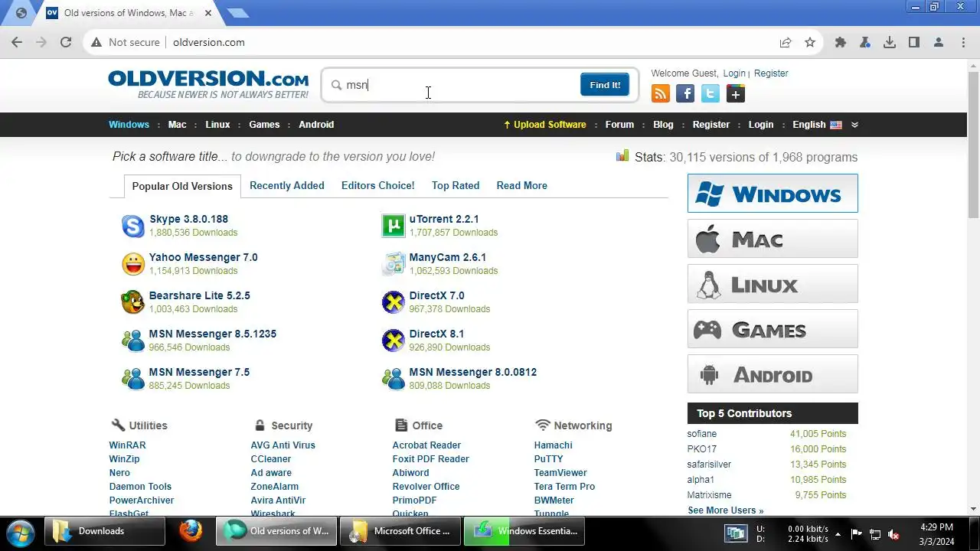Open the Forum link in navbar
The image size is (980, 551).
(619, 125)
